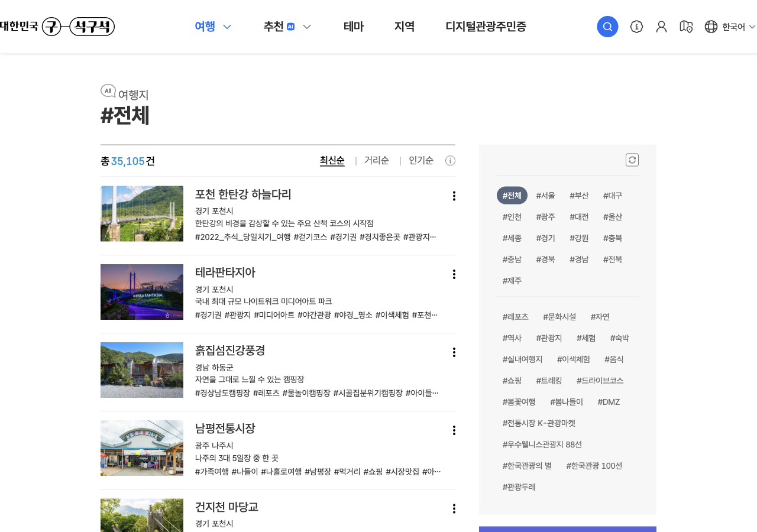Viewport: 757px width, 532px height.
Task: Select the #강원 region tag
Action: tap(579, 238)
